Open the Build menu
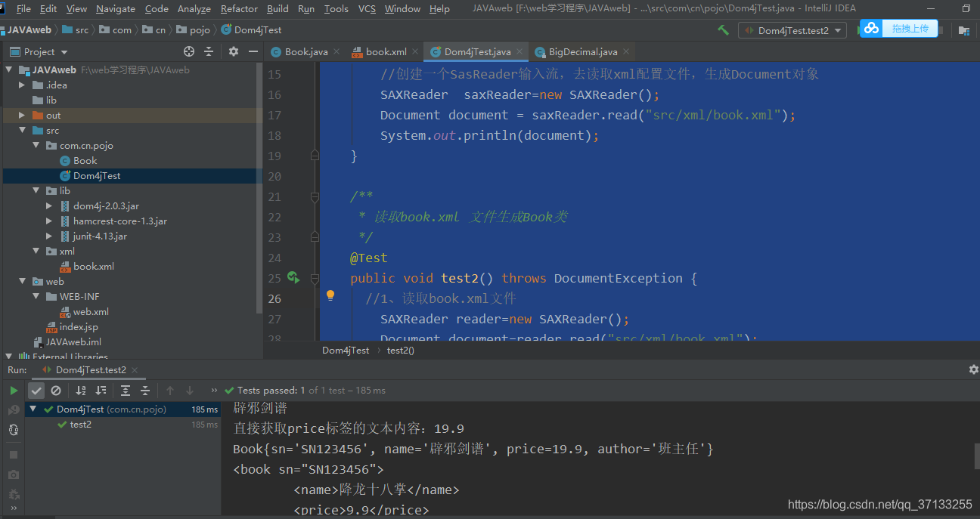Image resolution: width=980 pixels, height=519 pixels. point(278,9)
